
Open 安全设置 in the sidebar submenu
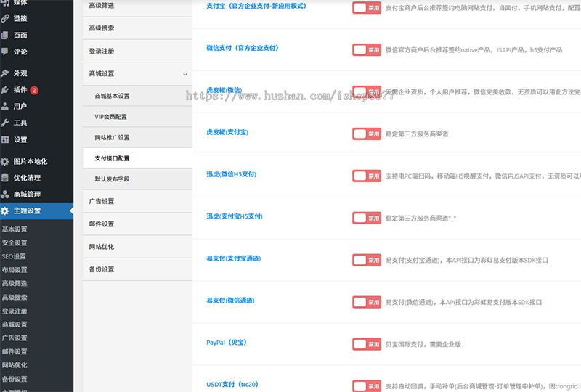15,242
